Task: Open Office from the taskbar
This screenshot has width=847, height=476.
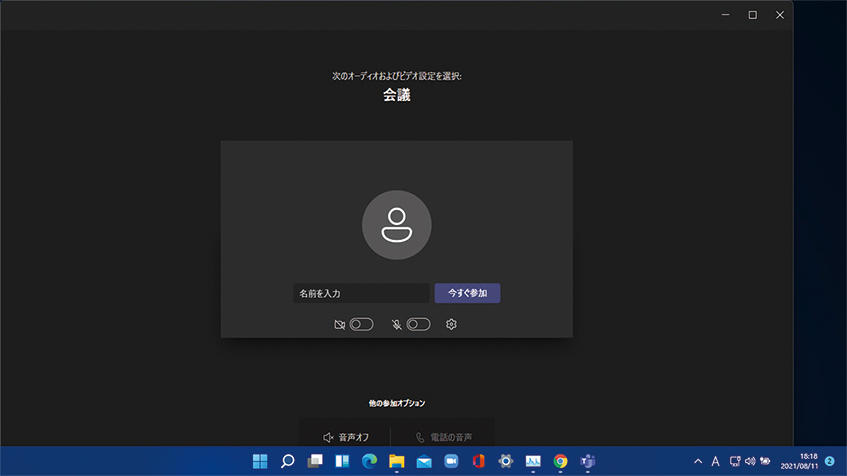Action: pyautogui.click(x=479, y=461)
